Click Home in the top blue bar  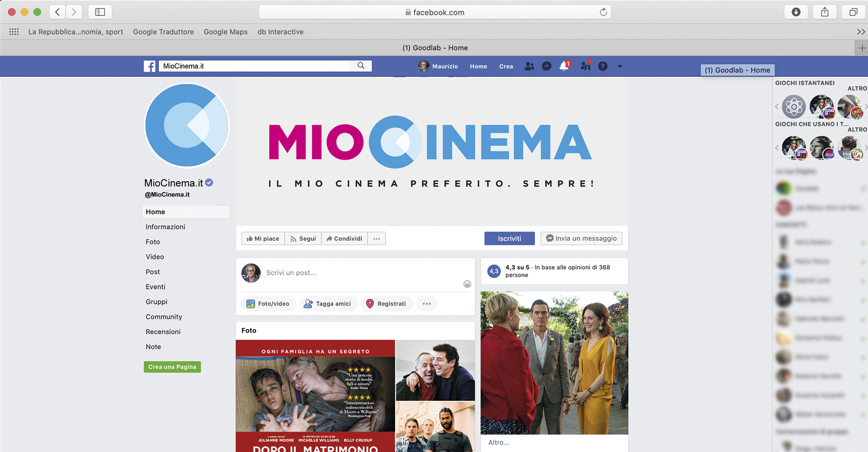(478, 66)
